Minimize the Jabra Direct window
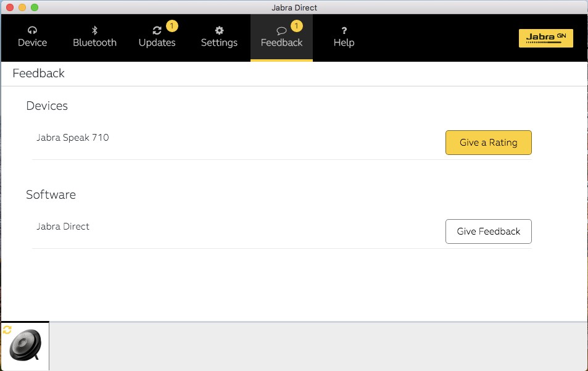Viewport: 588px width, 371px height. pos(22,7)
